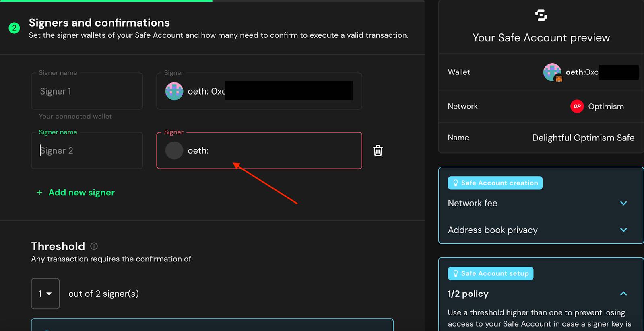This screenshot has width=644, height=331.
Task: Click the Optimism OP network icon
Action: pos(577,106)
